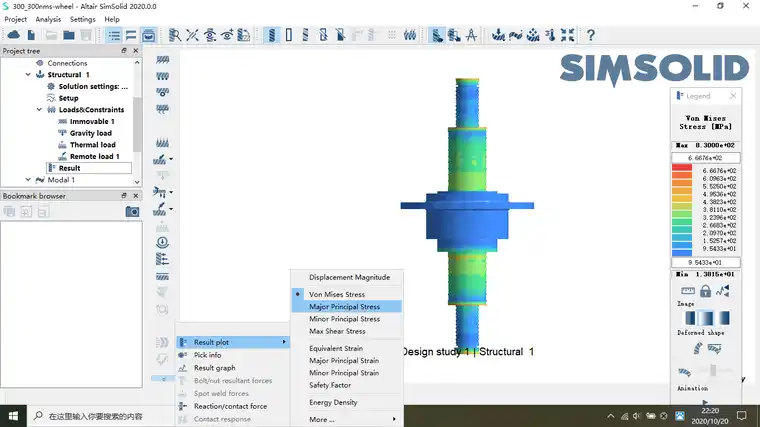This screenshot has height=427, width=760.
Task: Open help with the question mark icon
Action: click(590, 35)
